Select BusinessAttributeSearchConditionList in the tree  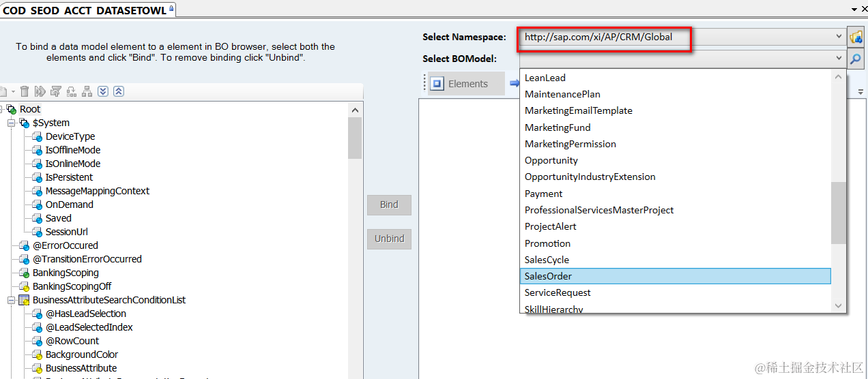[109, 300]
